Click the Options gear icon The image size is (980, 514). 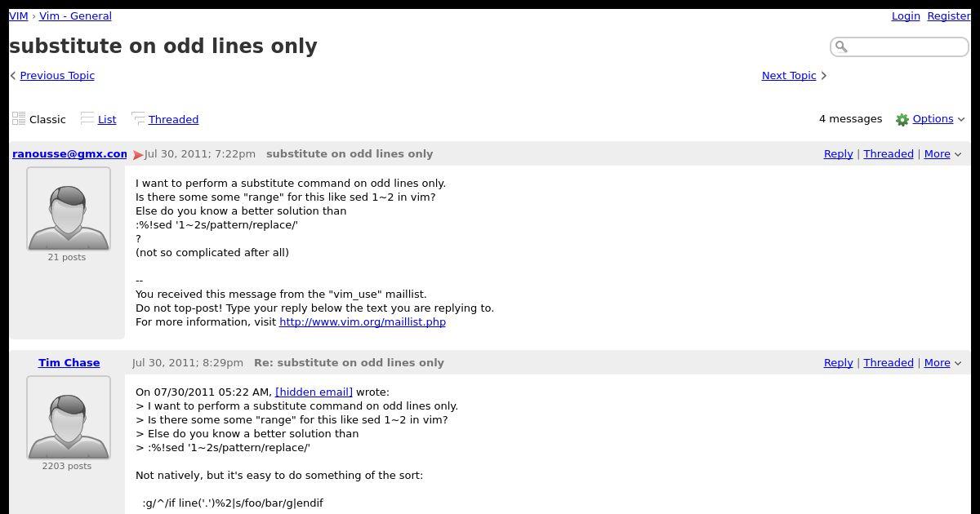(x=902, y=120)
